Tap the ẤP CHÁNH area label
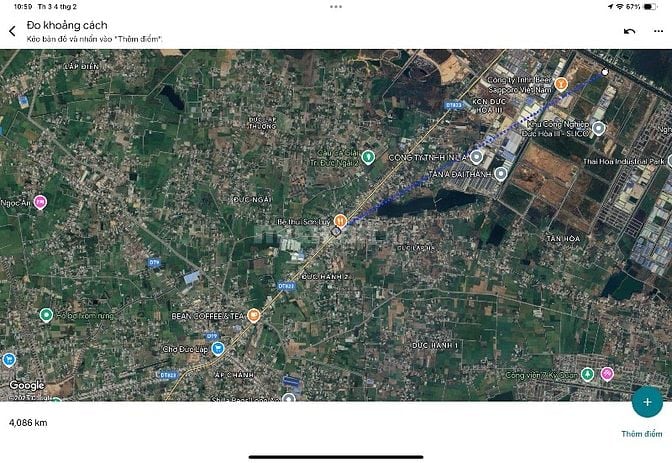This screenshot has width=672, height=463. point(234,375)
